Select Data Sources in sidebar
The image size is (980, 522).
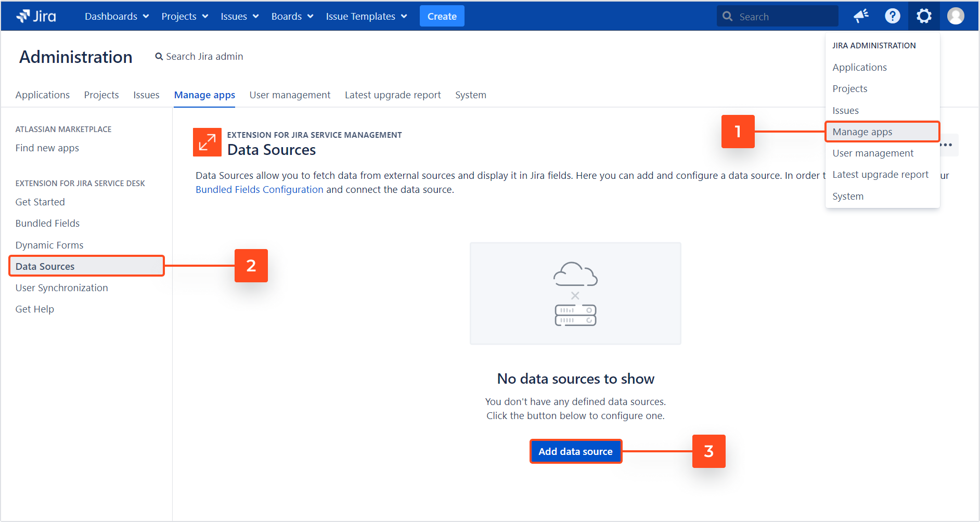click(86, 266)
